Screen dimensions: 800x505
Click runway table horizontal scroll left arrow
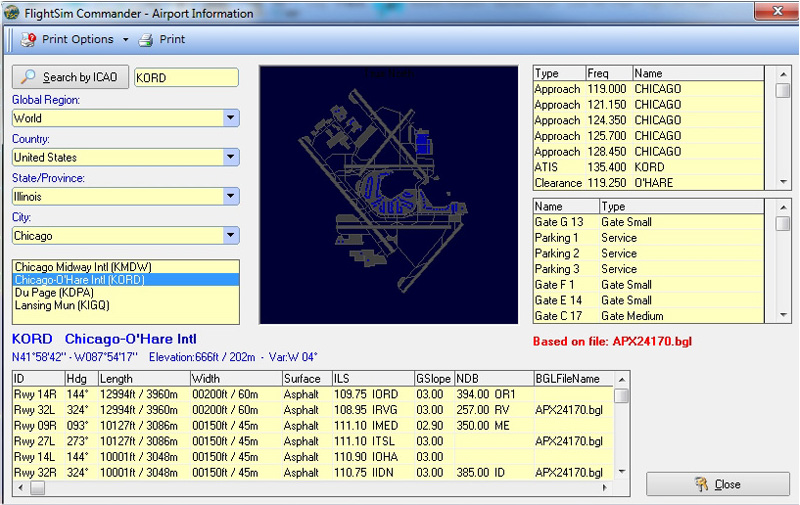20,488
